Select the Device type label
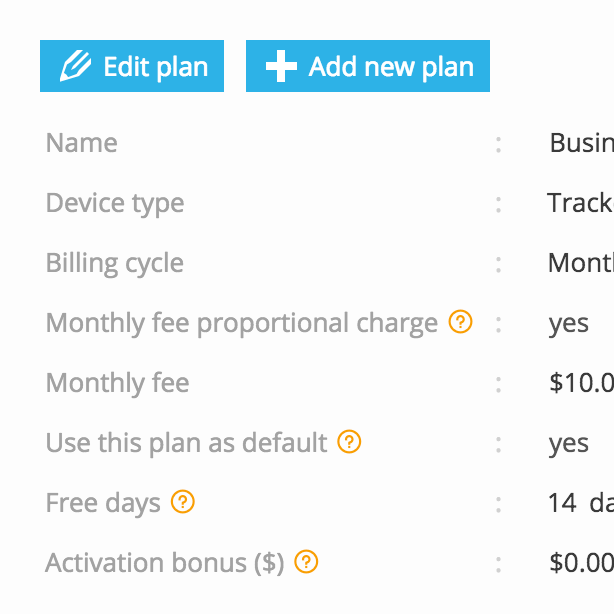 (x=115, y=203)
